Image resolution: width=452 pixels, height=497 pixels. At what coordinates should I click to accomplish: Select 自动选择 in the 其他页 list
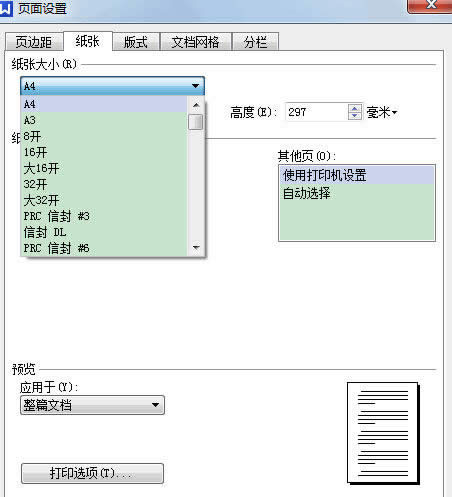[357, 193]
